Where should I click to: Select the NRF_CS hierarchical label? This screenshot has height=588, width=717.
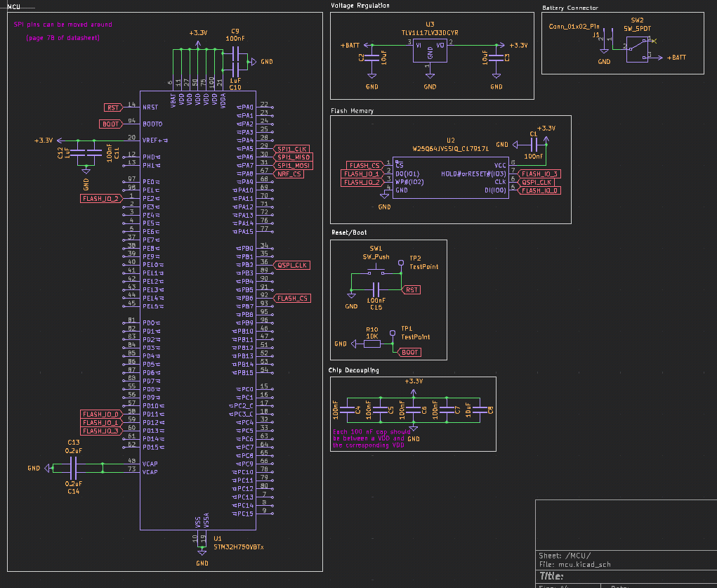290,174
